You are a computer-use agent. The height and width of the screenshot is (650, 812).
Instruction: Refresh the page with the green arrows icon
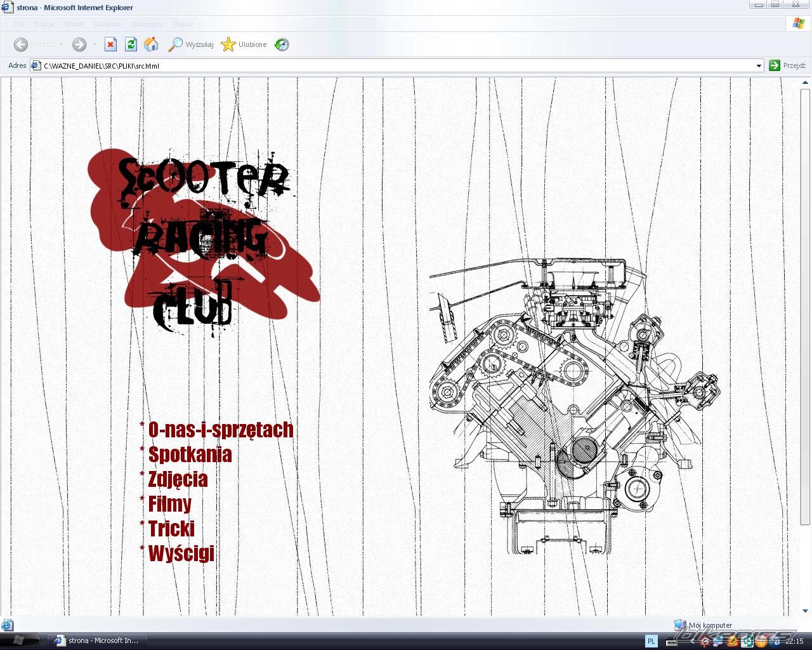point(131,44)
